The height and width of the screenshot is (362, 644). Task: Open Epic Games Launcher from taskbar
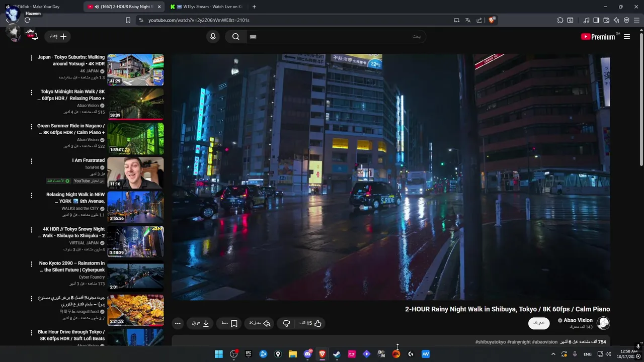coord(249,354)
